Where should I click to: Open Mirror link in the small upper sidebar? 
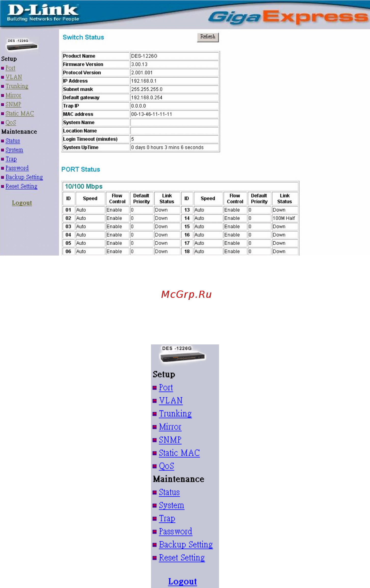(x=13, y=95)
